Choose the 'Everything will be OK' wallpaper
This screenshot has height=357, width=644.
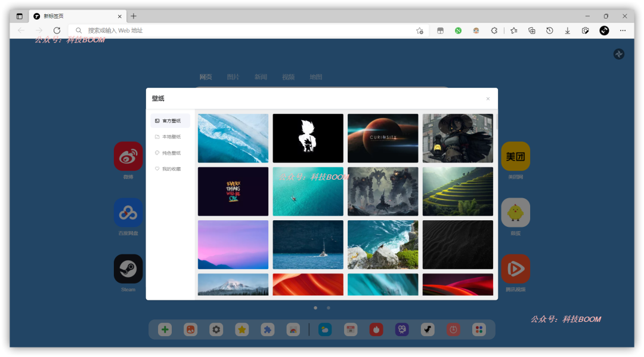tap(233, 191)
